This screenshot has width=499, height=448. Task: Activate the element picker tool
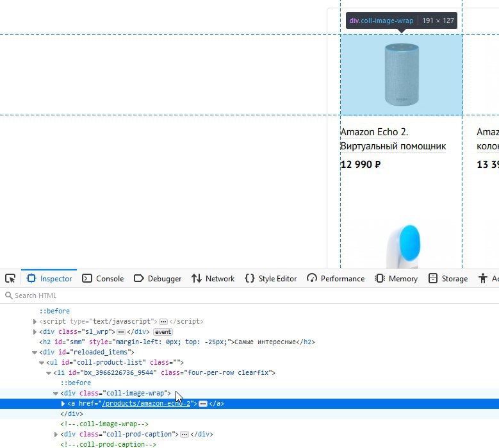(10, 279)
